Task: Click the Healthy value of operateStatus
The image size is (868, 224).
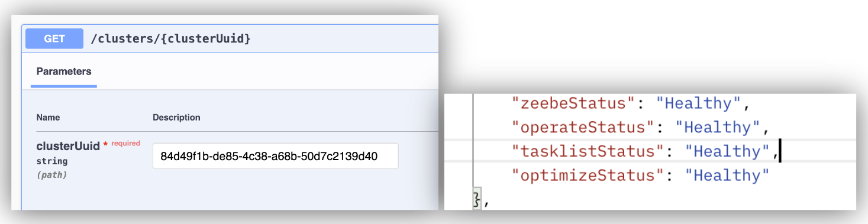Action: coord(718,127)
